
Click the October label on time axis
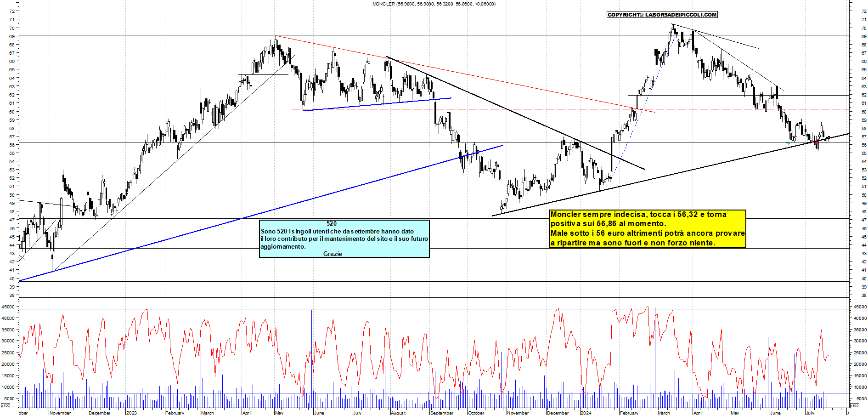[476, 413]
